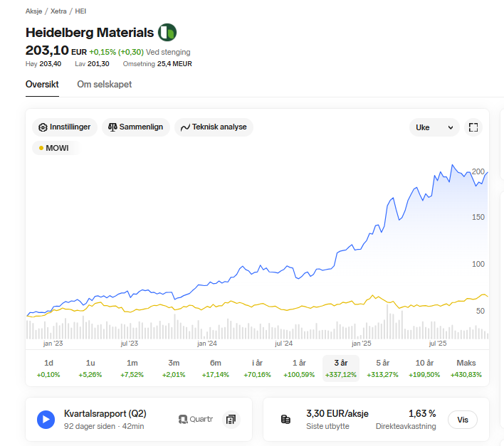Expand chart to fullscreen
504x446 pixels.
pos(473,127)
